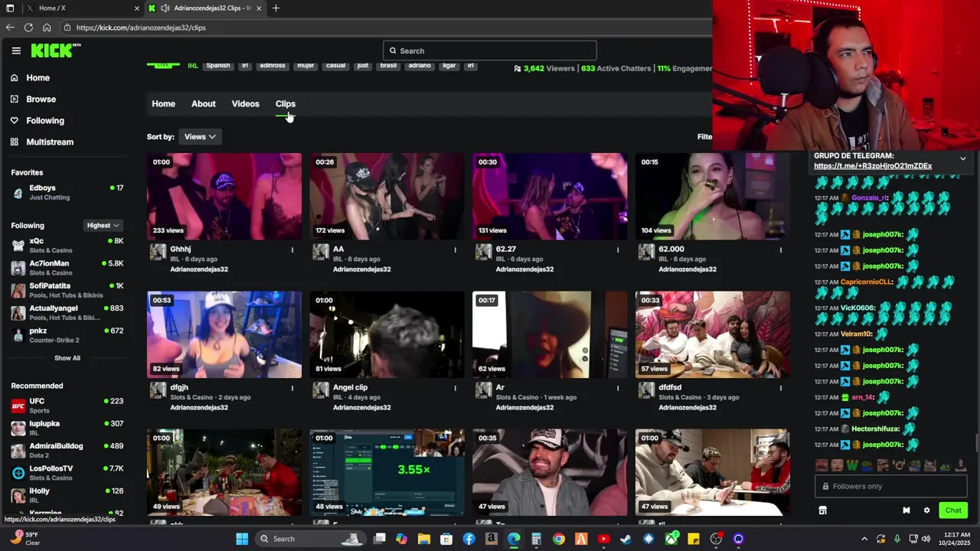This screenshot has width=980, height=551.
Task: Click in the Kick Search field
Action: (490, 51)
